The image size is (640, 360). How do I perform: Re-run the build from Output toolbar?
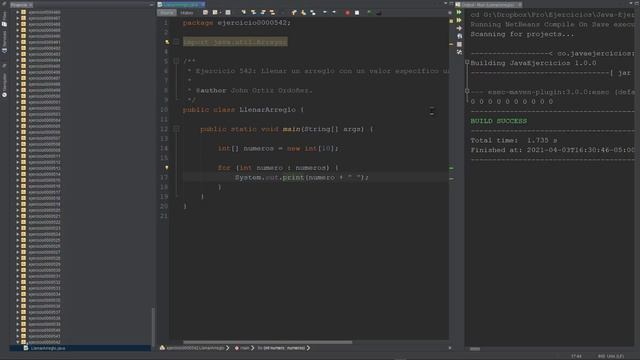pos(459,12)
